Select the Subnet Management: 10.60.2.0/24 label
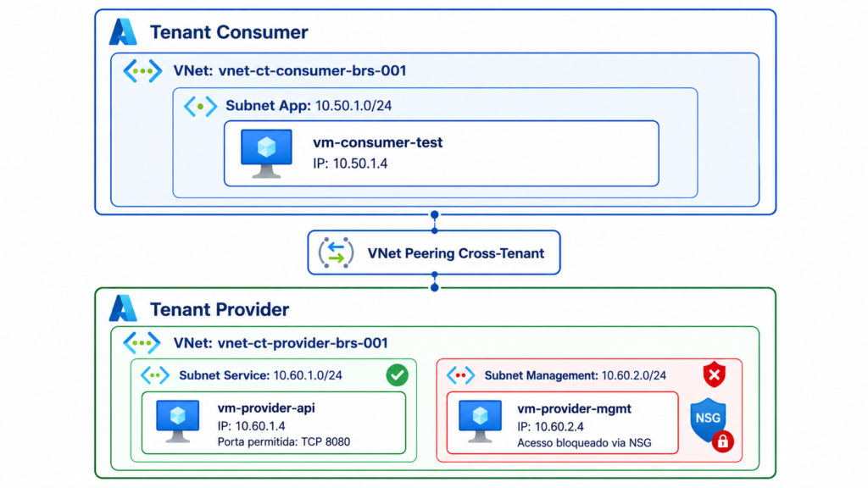Viewport: 868px width, 488px height. [576, 375]
